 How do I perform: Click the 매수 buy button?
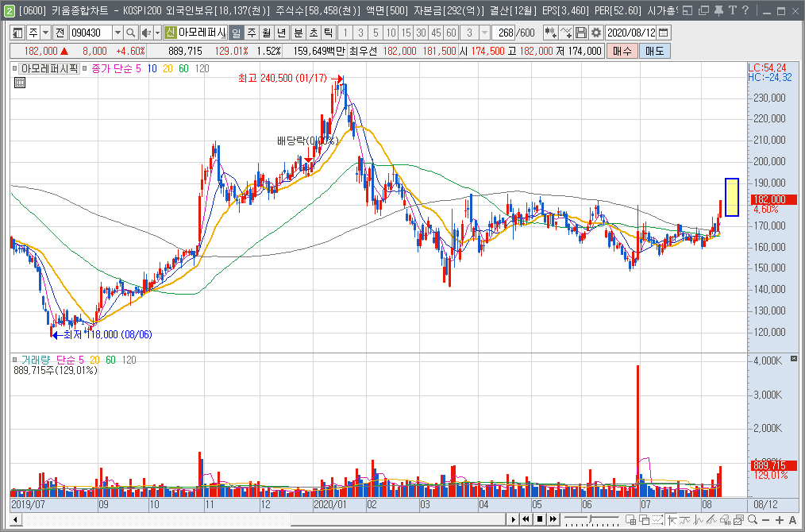pos(622,51)
